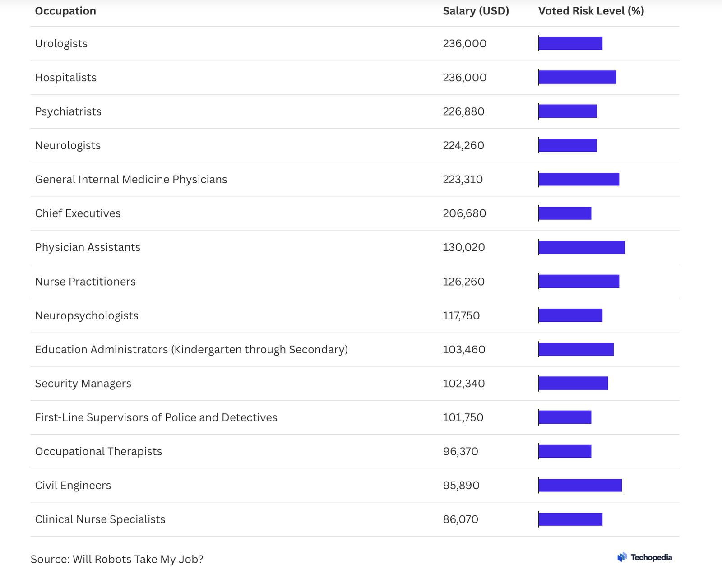Select Education Administrators occupation label

click(191, 349)
